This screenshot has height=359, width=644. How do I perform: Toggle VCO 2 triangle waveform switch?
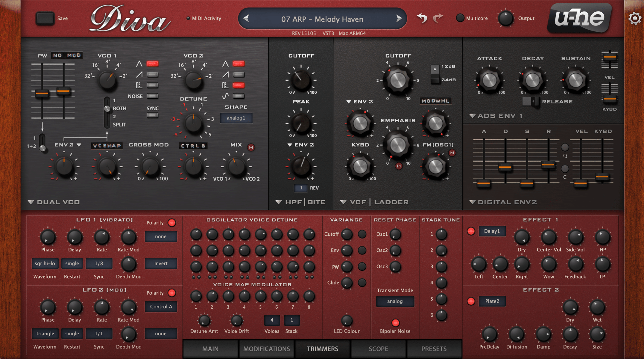click(x=239, y=64)
